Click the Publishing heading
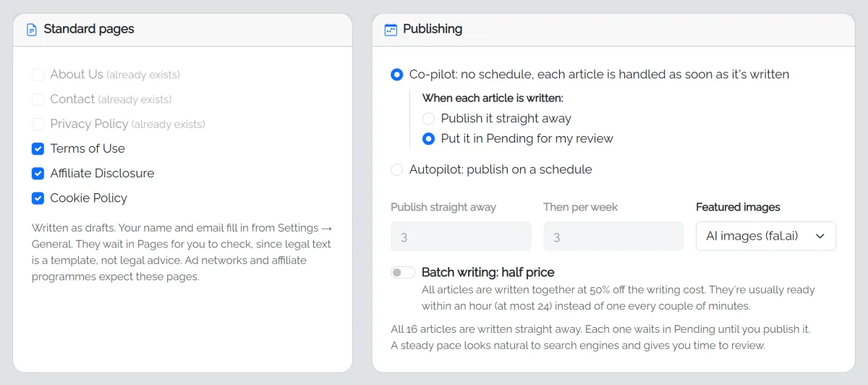The height and width of the screenshot is (385, 868). coord(433,29)
